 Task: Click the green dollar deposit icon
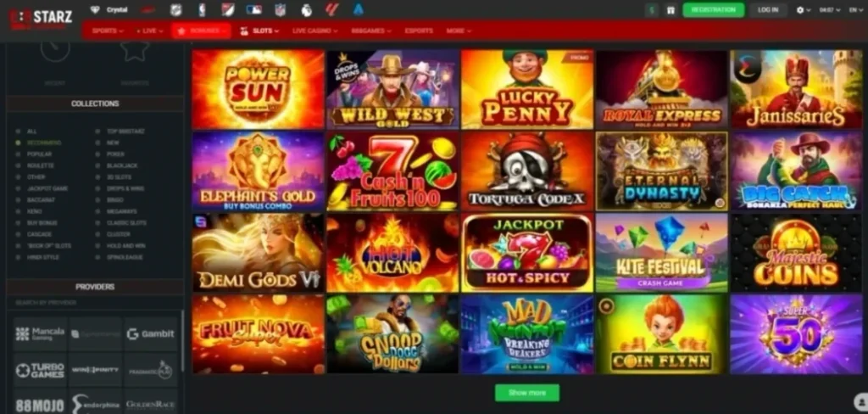pos(652,10)
